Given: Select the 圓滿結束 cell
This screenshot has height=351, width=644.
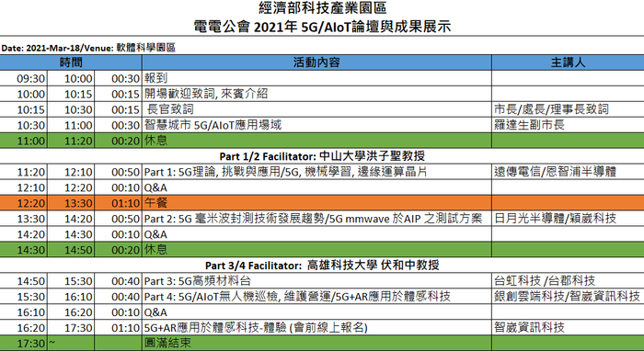Looking at the screenshot, I should click(316, 344).
